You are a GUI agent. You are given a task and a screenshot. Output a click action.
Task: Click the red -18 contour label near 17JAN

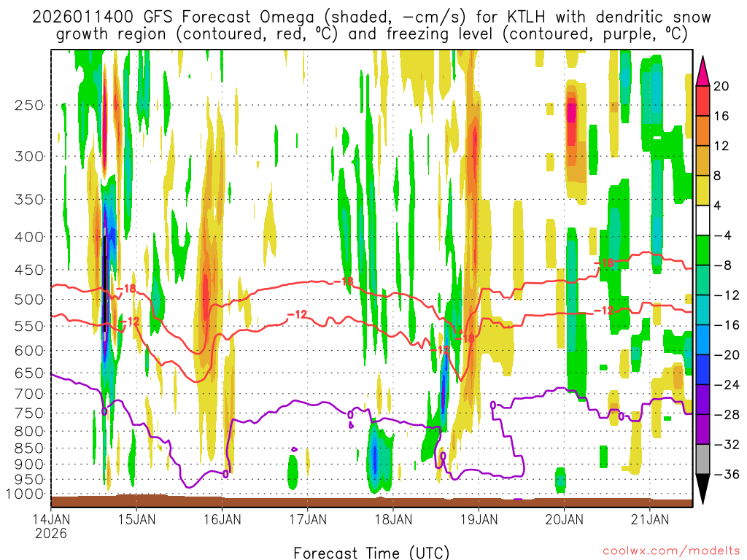coord(344,281)
